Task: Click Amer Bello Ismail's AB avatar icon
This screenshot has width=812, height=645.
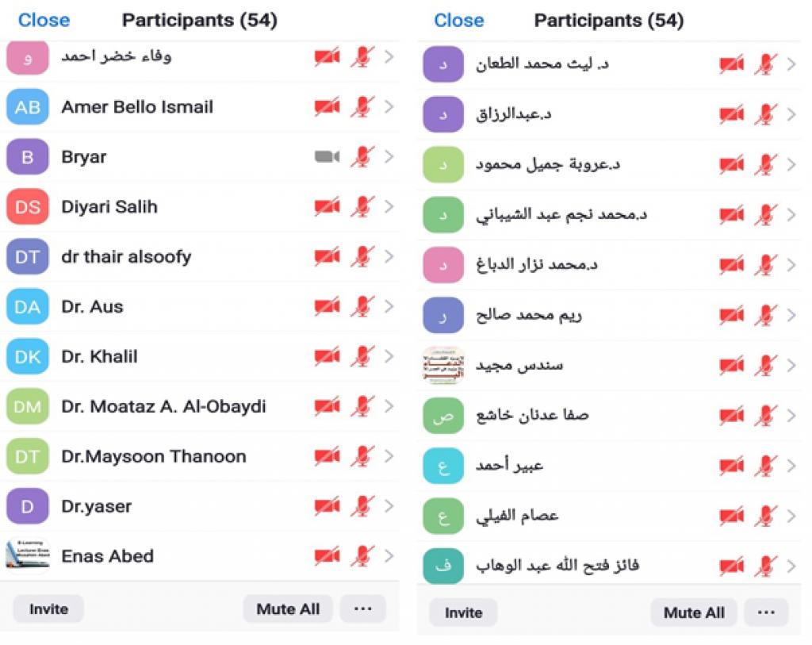Action: coord(28,107)
